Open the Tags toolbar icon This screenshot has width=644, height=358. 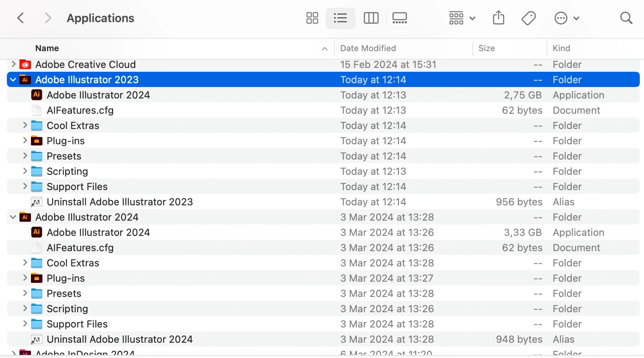(x=529, y=18)
